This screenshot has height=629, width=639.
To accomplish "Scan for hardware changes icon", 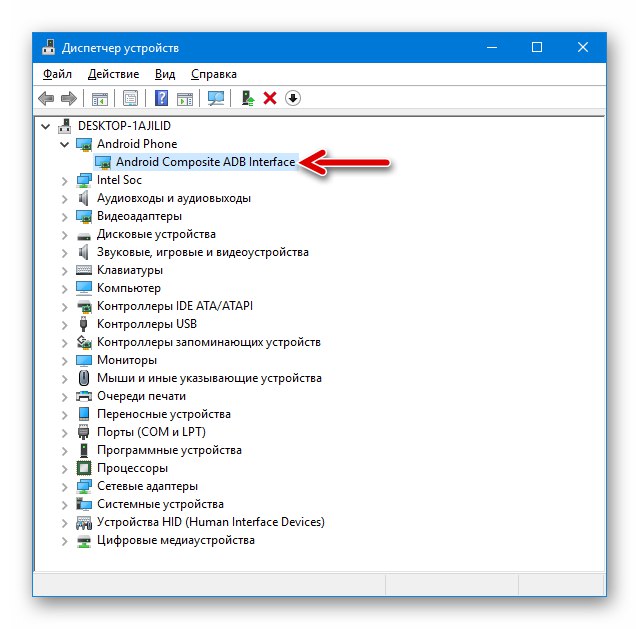I will (216, 98).
